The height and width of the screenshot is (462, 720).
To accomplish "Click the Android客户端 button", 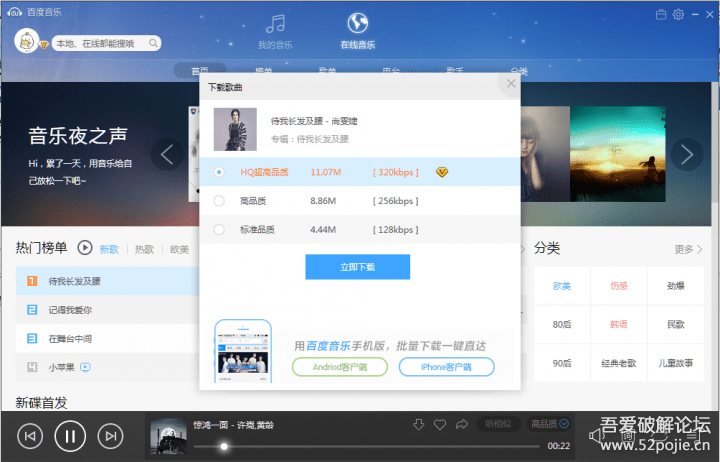I will [x=340, y=367].
